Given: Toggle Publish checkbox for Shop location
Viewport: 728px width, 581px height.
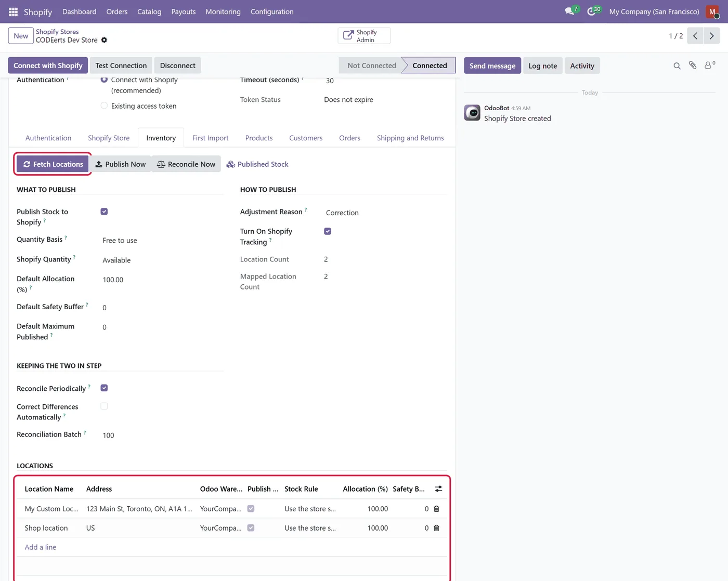Looking at the screenshot, I should pyautogui.click(x=251, y=528).
